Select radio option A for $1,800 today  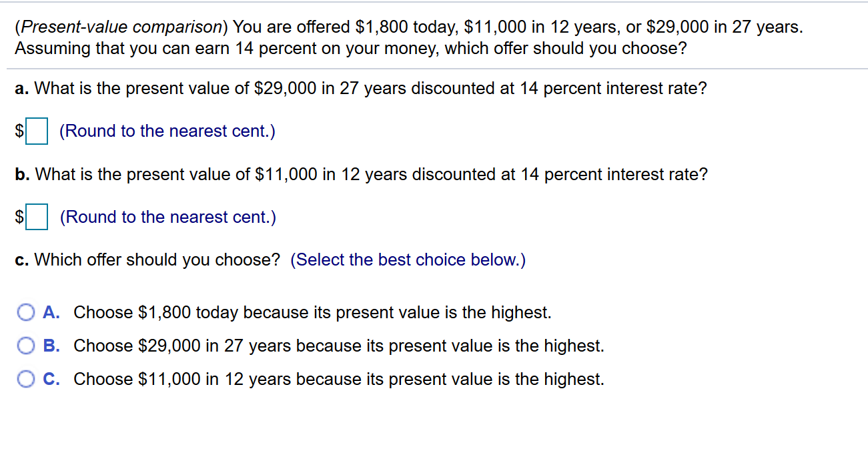[x=26, y=312]
